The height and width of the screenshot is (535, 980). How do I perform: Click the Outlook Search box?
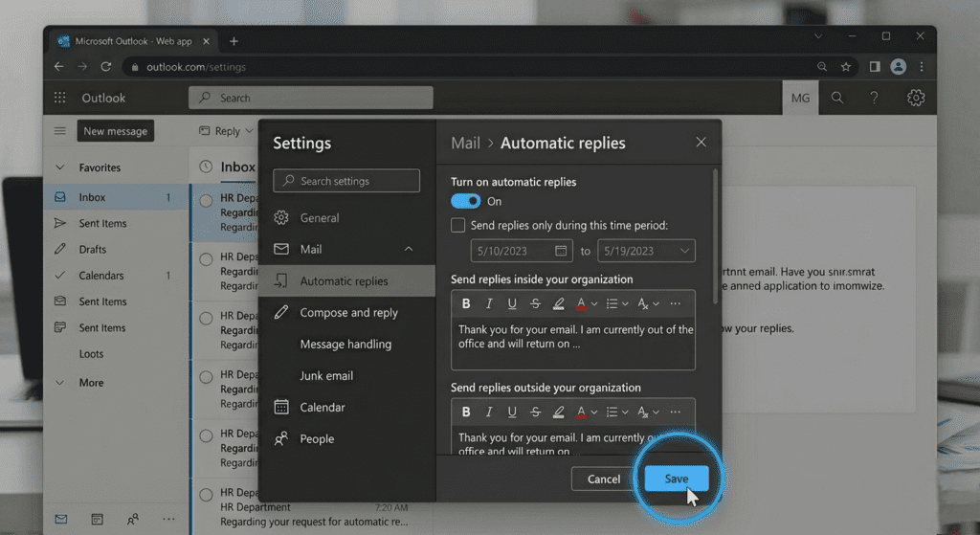tap(311, 98)
